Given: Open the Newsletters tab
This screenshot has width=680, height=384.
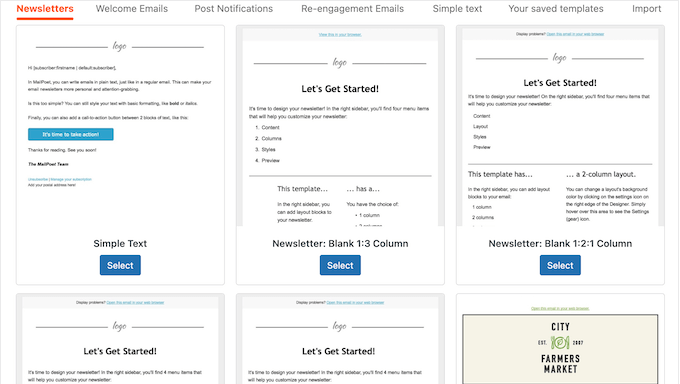Looking at the screenshot, I should (x=45, y=9).
